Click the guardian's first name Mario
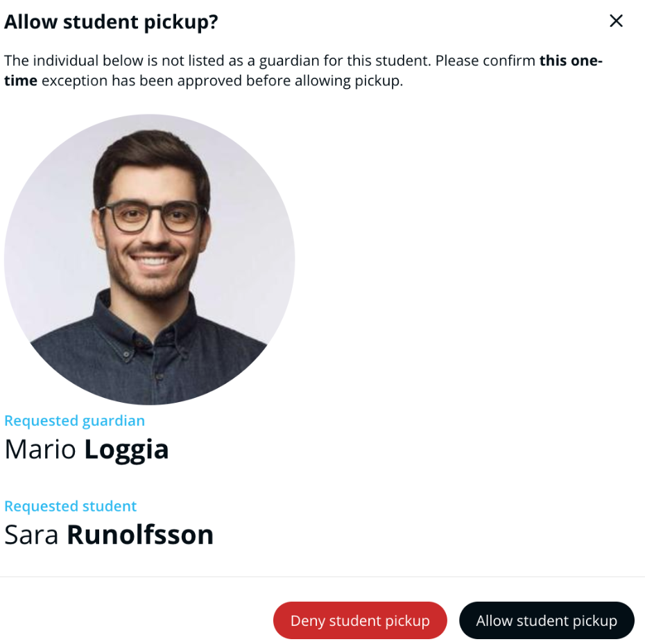645x644 pixels. 40,450
